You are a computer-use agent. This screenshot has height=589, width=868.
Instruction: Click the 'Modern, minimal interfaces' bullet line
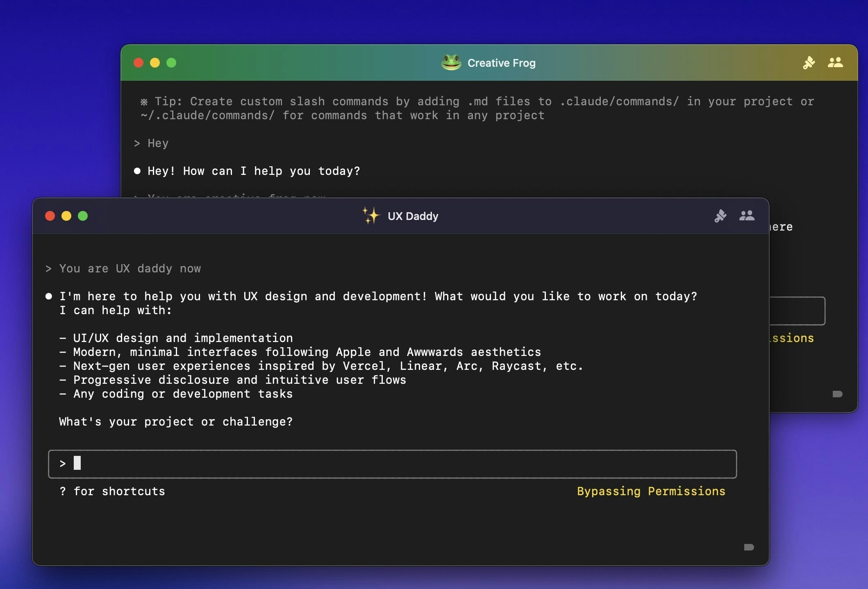(300, 352)
